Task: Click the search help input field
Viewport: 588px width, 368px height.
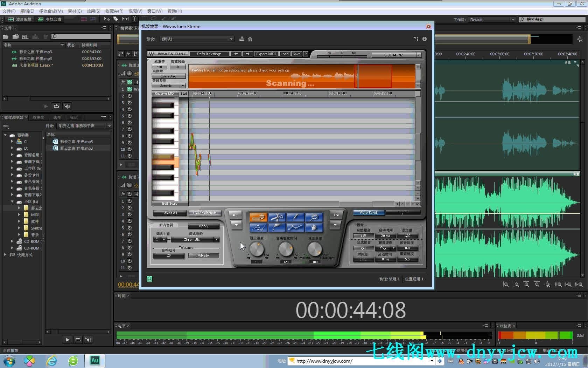Action: point(552,20)
